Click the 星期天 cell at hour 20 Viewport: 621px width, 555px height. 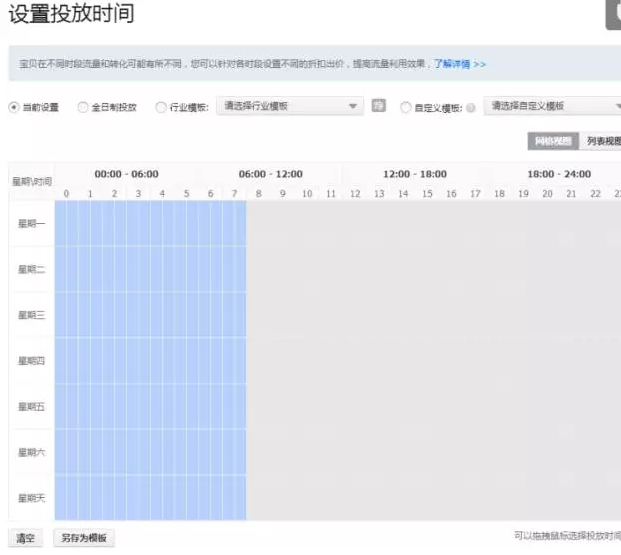[547, 497]
